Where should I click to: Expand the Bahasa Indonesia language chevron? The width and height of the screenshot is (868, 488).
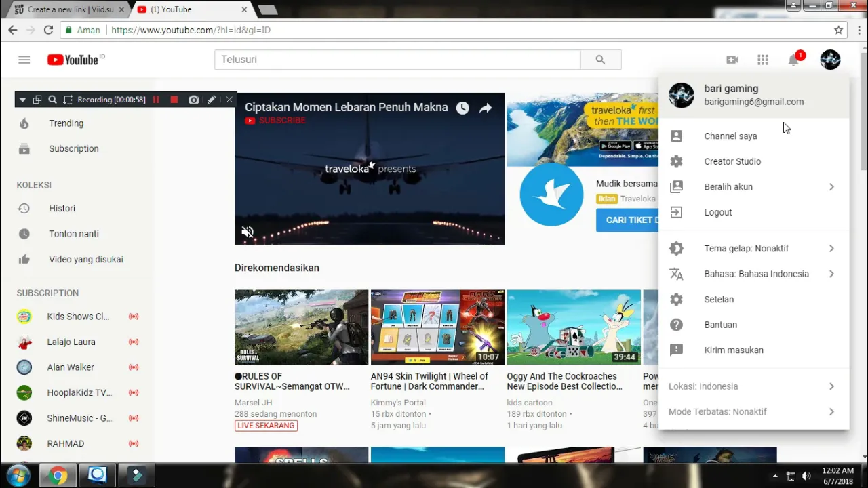[831, 274]
